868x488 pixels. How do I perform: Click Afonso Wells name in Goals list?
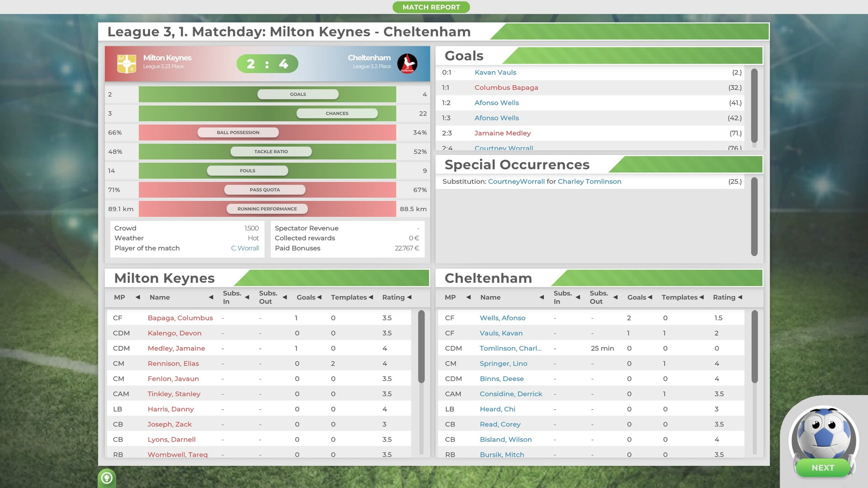(x=496, y=102)
